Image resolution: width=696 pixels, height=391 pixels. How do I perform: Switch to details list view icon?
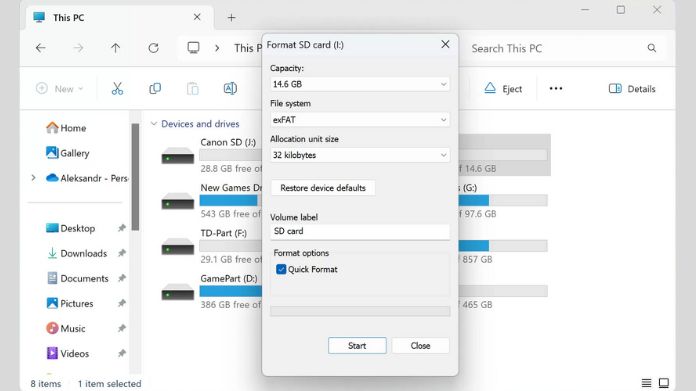(x=646, y=383)
